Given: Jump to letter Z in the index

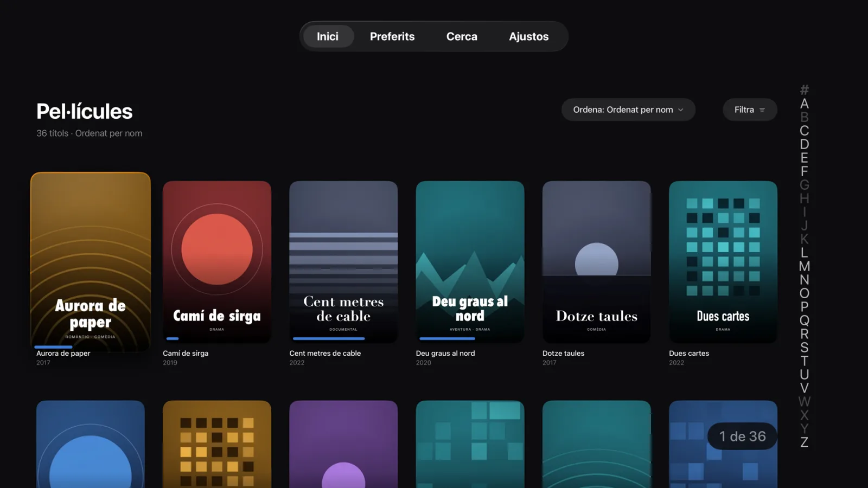Looking at the screenshot, I should tap(805, 442).
